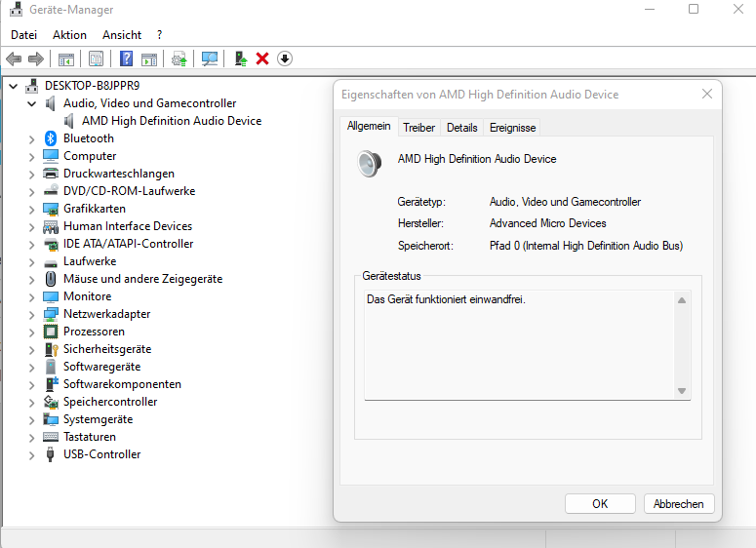This screenshot has height=548, width=756.
Task: Expand the Monitore category
Action: pyautogui.click(x=32, y=297)
